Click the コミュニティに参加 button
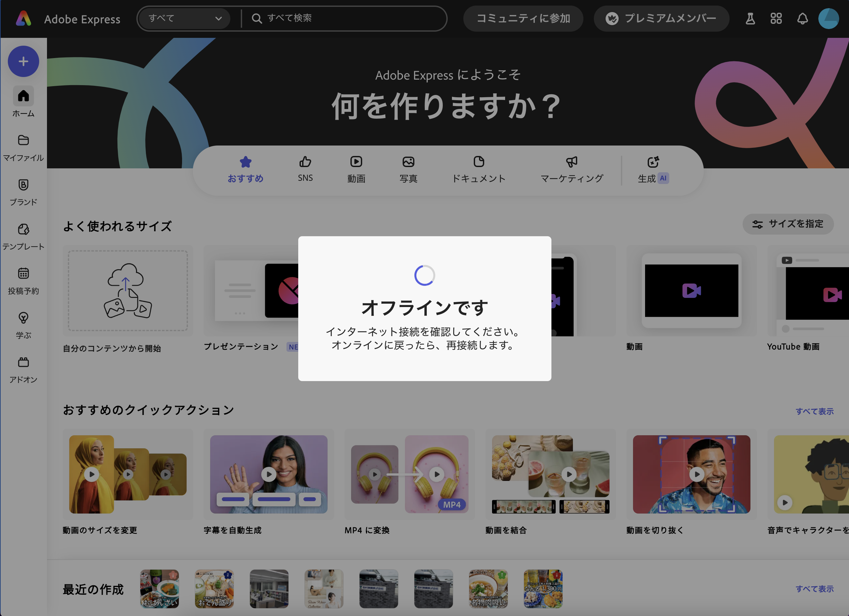Screen dimensions: 849x616 [523, 18]
